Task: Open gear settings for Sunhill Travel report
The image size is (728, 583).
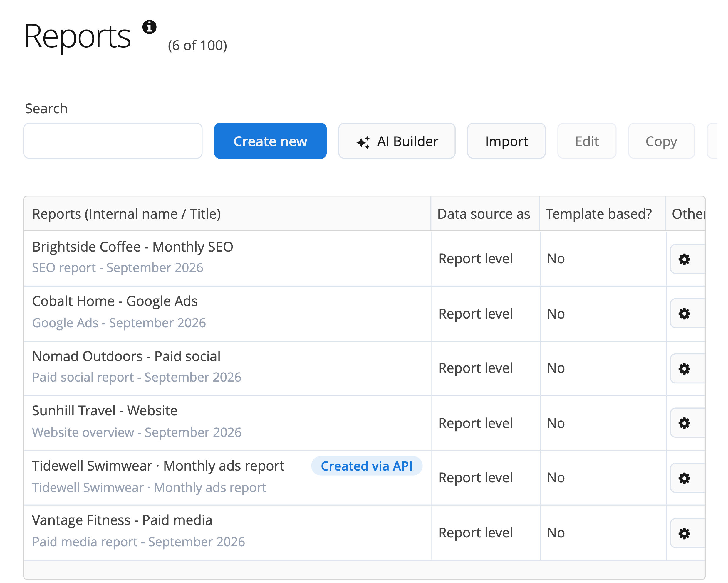Action: point(687,423)
